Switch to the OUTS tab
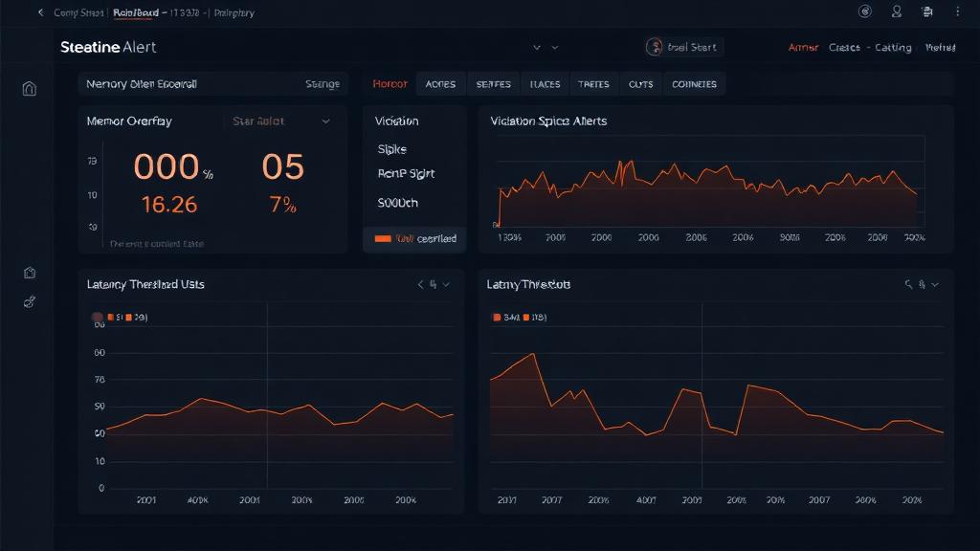Image resolution: width=980 pixels, height=551 pixels. coord(640,83)
